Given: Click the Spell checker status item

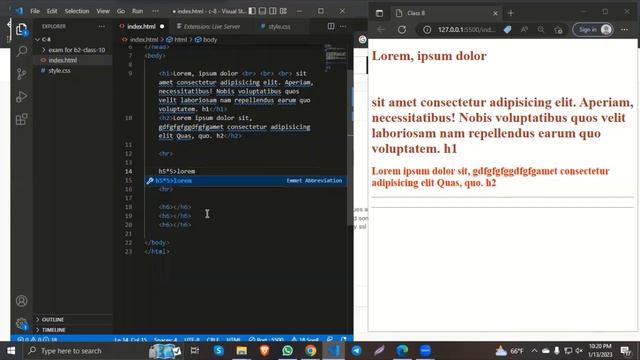Looking at the screenshot, I should [x=305, y=340].
